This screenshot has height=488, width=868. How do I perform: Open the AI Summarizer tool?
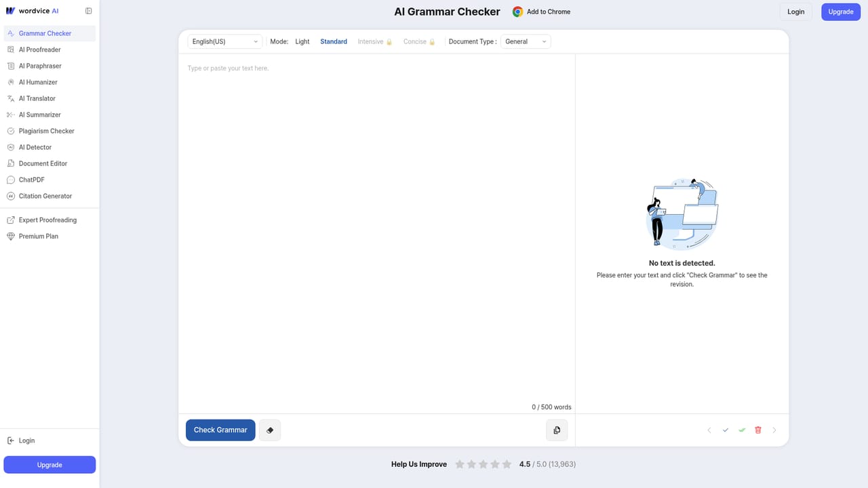50,115
